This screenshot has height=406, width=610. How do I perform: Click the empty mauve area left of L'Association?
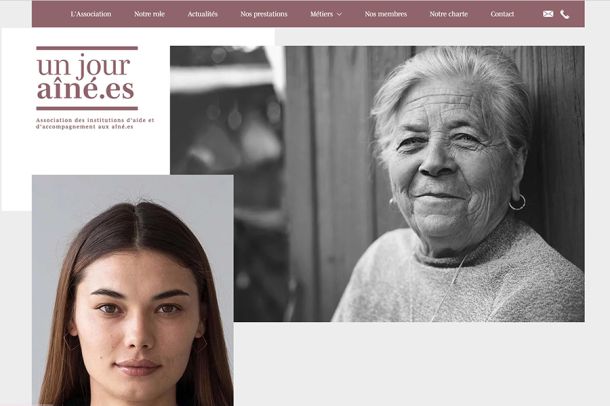51,14
